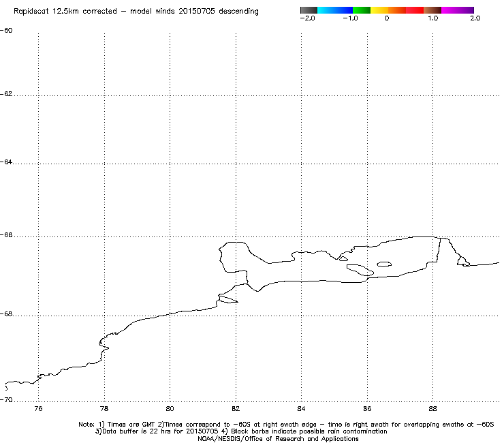Click the 0 color bar label
Screen dimensions: 504x443
(x=387, y=18)
